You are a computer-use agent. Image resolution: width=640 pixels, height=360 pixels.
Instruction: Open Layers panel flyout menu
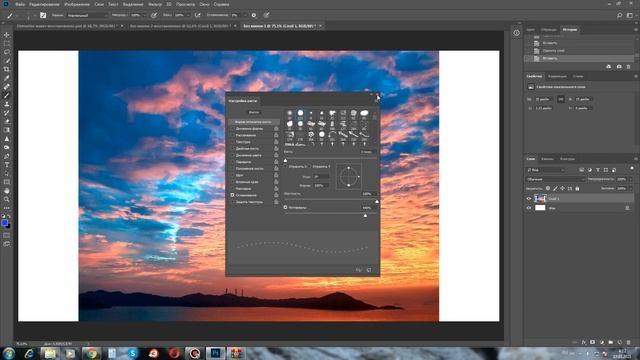[x=636, y=159]
